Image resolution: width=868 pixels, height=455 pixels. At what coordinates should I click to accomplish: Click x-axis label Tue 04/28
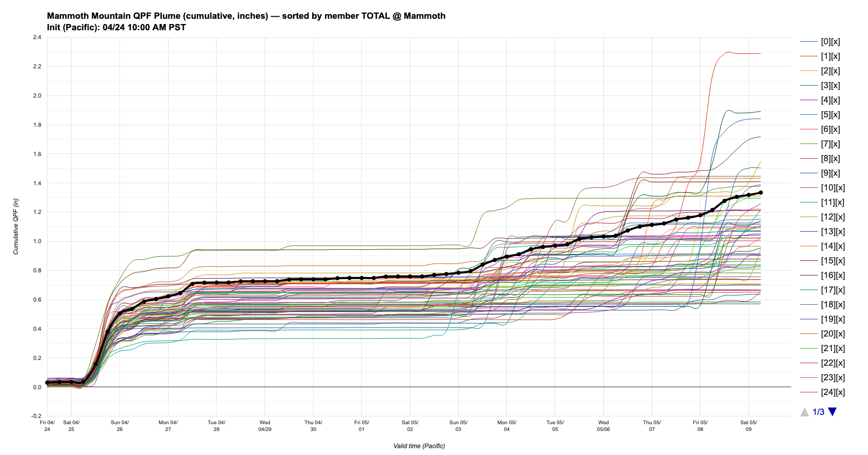pyautogui.click(x=217, y=426)
